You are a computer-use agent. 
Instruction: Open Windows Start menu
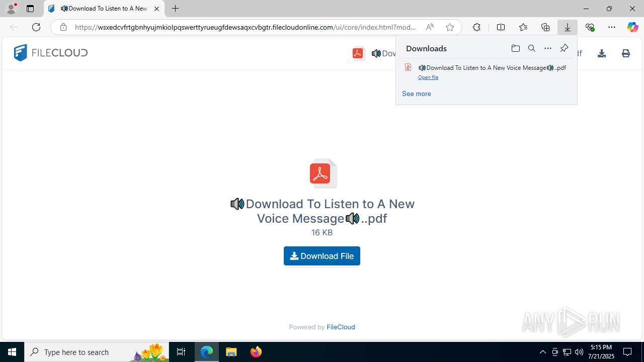[x=12, y=352]
